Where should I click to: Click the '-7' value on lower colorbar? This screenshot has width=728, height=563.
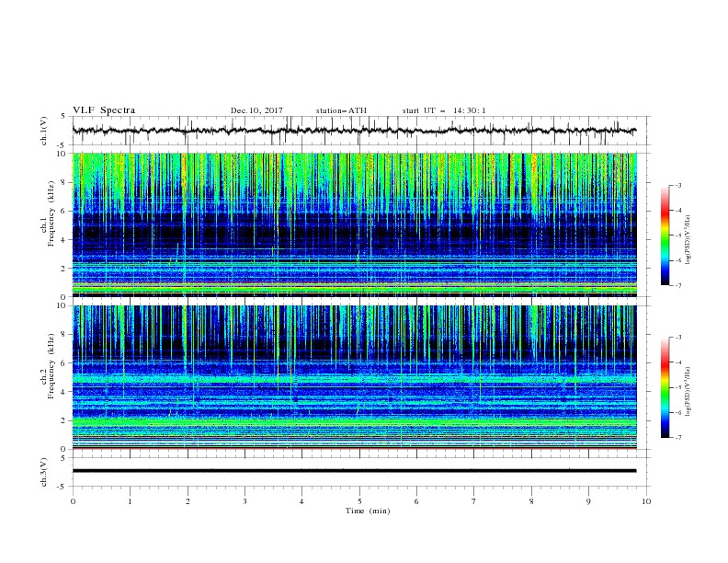[x=677, y=438]
